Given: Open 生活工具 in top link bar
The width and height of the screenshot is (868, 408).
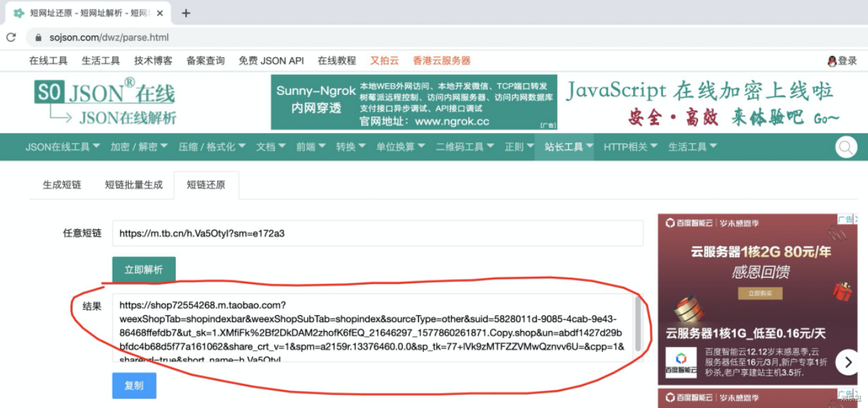Looking at the screenshot, I should pos(101,61).
